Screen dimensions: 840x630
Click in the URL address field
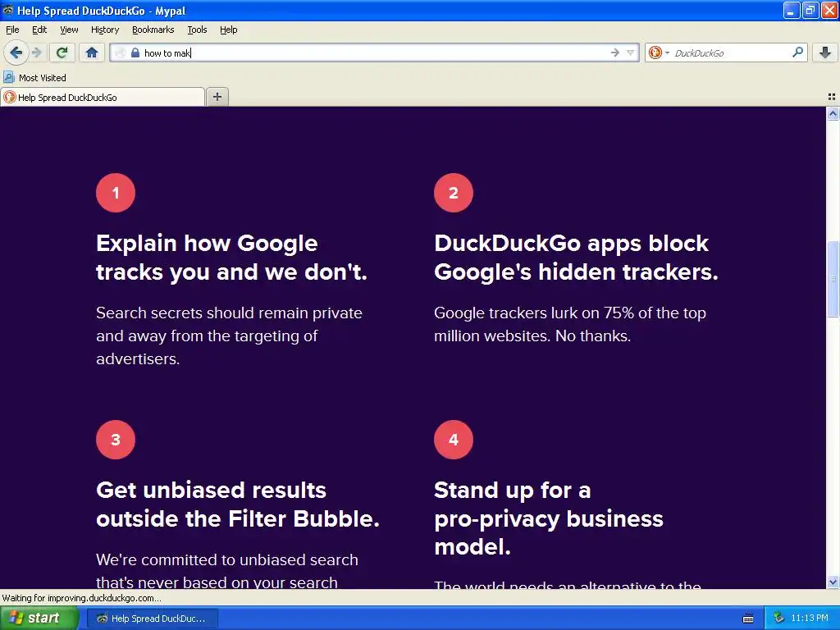374,52
